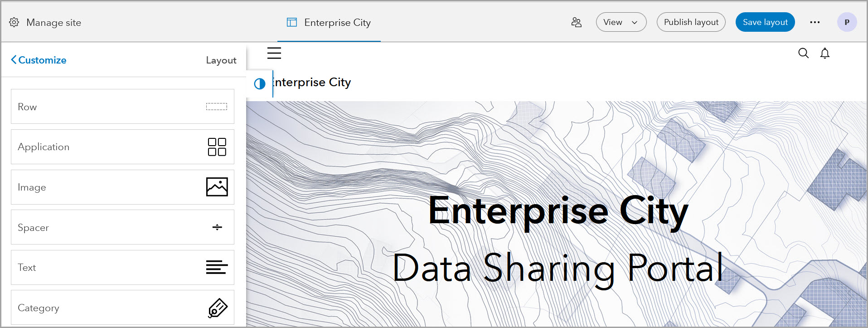The width and height of the screenshot is (868, 328).
Task: Select the Application layout card
Action: [x=122, y=147]
